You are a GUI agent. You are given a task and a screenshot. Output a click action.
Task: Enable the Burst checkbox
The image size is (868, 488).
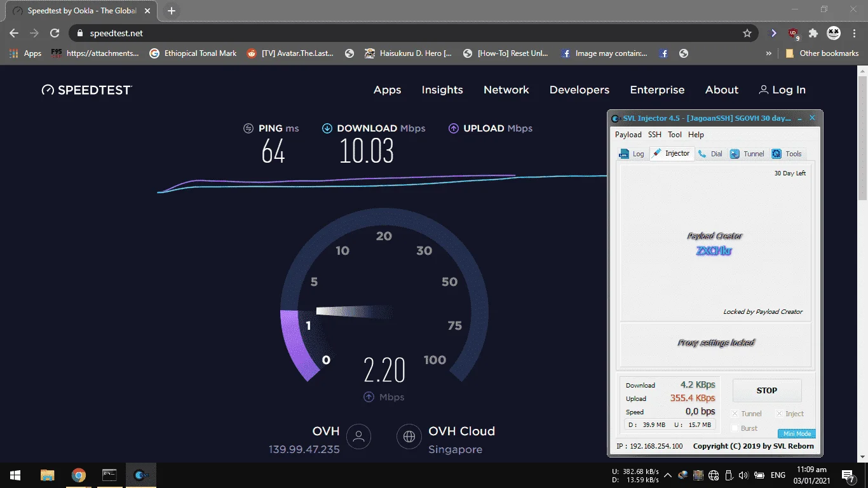coord(735,428)
